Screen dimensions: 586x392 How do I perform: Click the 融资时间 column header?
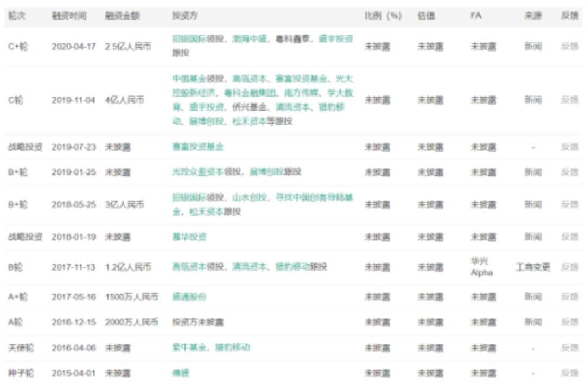coord(69,16)
